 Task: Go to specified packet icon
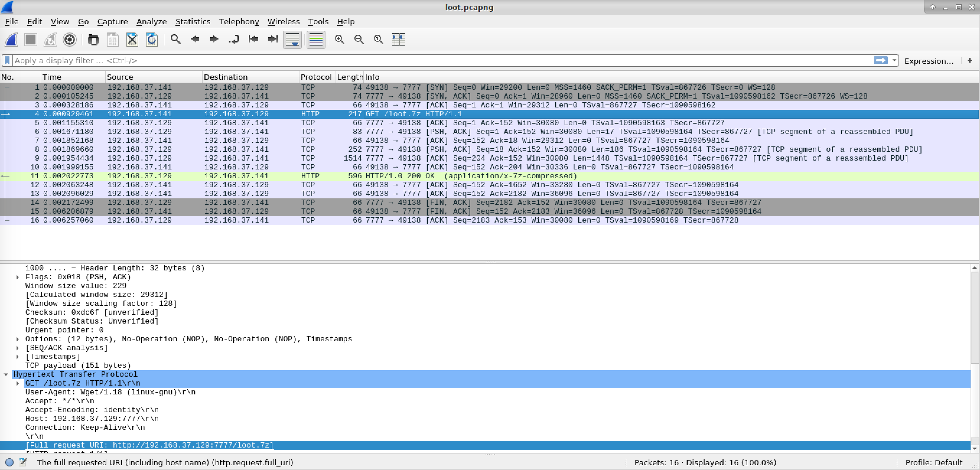(234, 40)
